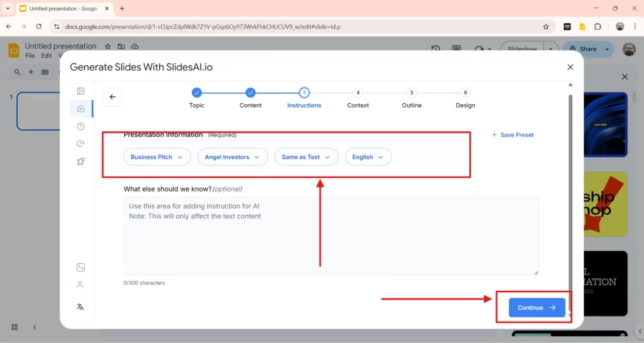Click the back arrow in the SlidesAI wizard
The width and height of the screenshot is (644, 343).
pos(113,97)
